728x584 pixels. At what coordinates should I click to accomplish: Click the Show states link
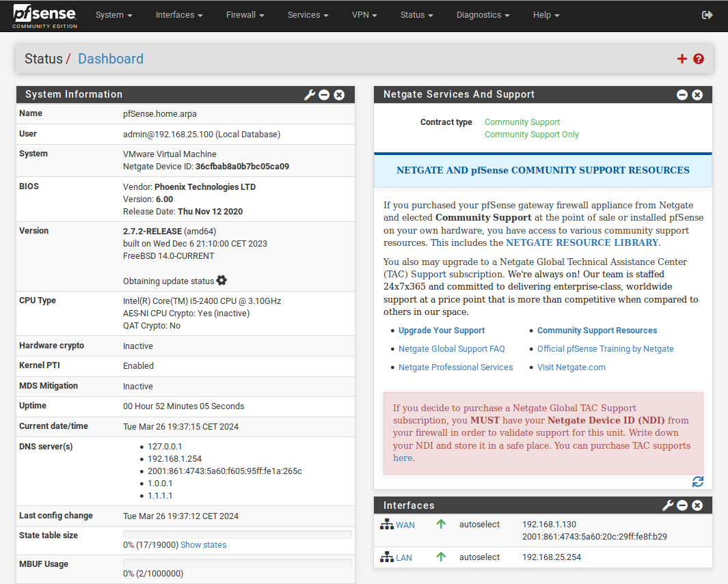tap(203, 545)
